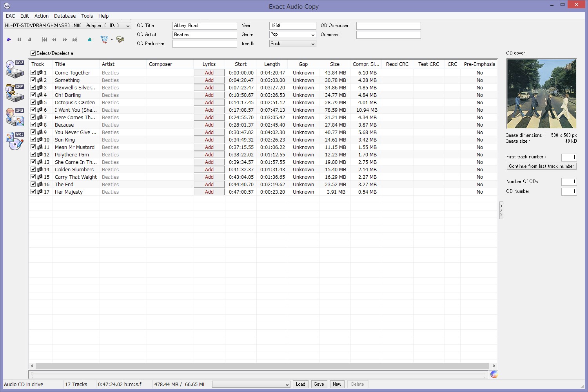The width and height of the screenshot is (588, 392).
Task: Click the fast-forward icon
Action: 65,40
